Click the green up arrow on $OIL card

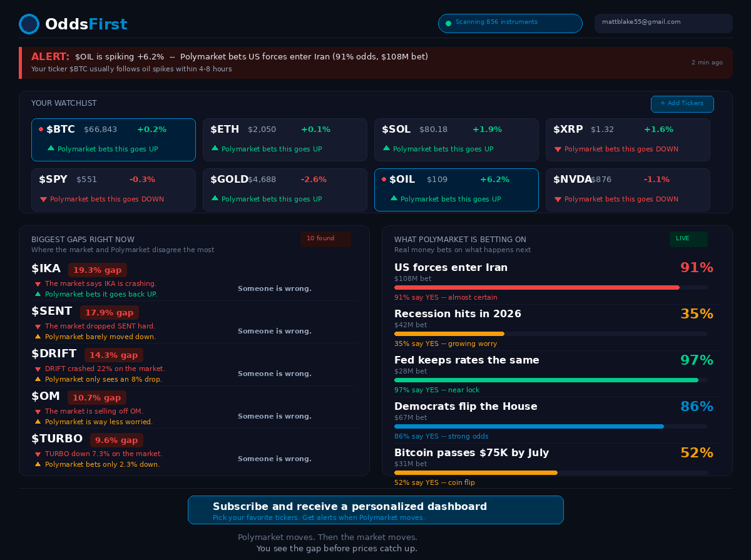click(x=394, y=198)
